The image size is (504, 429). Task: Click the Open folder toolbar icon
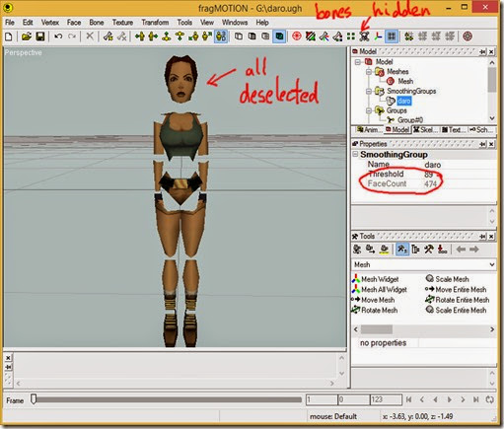coord(27,36)
